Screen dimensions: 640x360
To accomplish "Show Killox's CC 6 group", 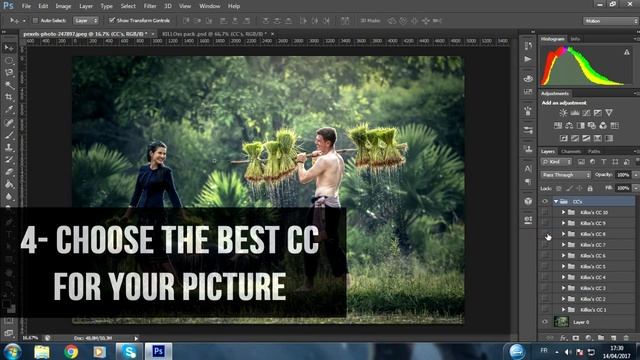I will 545,256.
